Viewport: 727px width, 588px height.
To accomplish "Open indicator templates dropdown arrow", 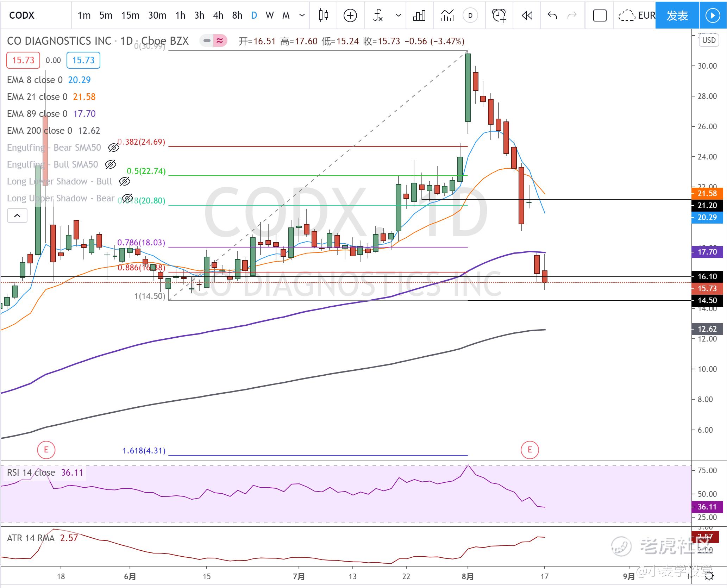I will pos(399,15).
